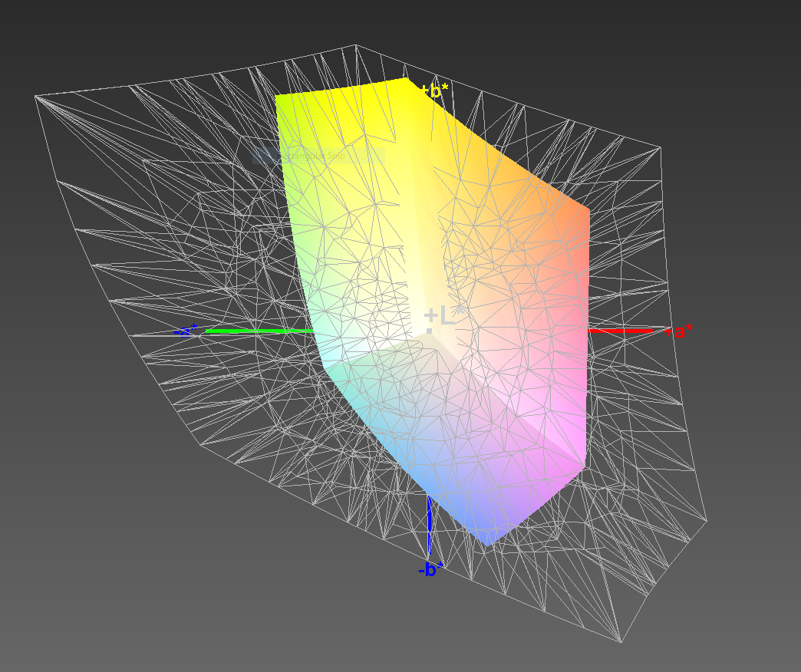801x672 pixels.
Task: Select the red +a* axis line
Action: (621, 331)
